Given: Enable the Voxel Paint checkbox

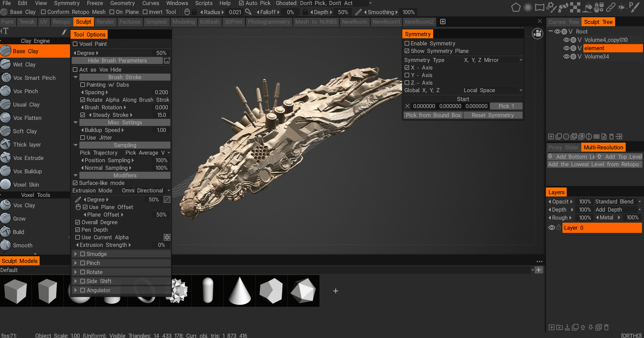Looking at the screenshot, I should (x=75, y=44).
